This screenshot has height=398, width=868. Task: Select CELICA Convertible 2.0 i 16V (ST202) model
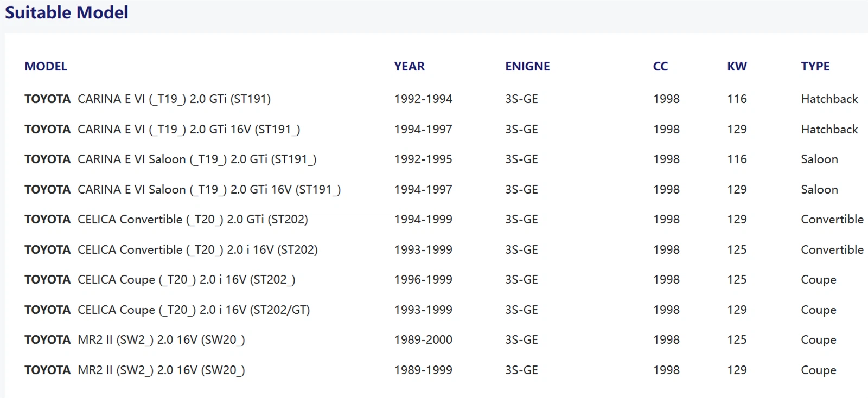(171, 250)
